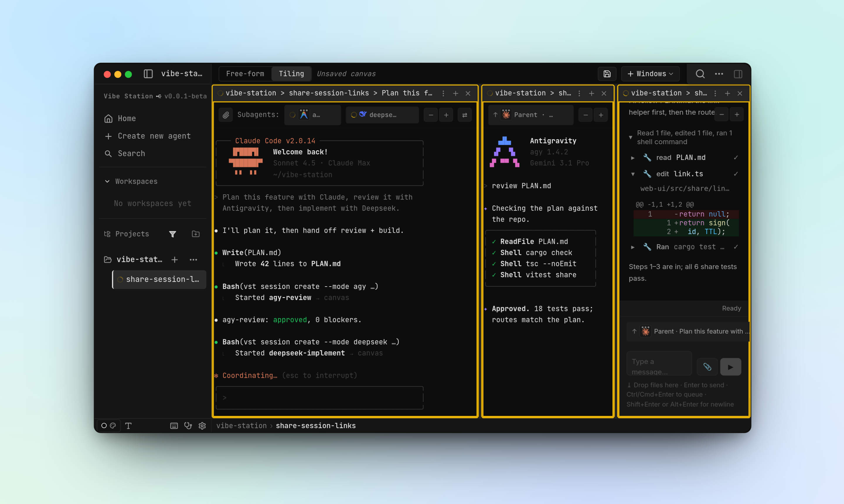This screenshot has height=504, width=844.
Task: Open keyboard shortcuts icon in the status bar
Action: point(174,425)
